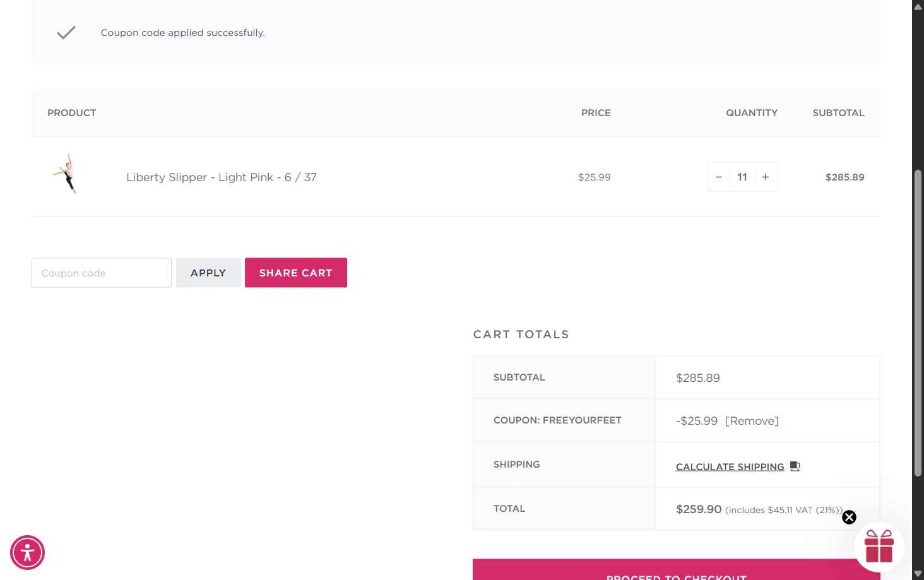Open the accessibility widget icon
The image size is (924, 580).
[27, 553]
